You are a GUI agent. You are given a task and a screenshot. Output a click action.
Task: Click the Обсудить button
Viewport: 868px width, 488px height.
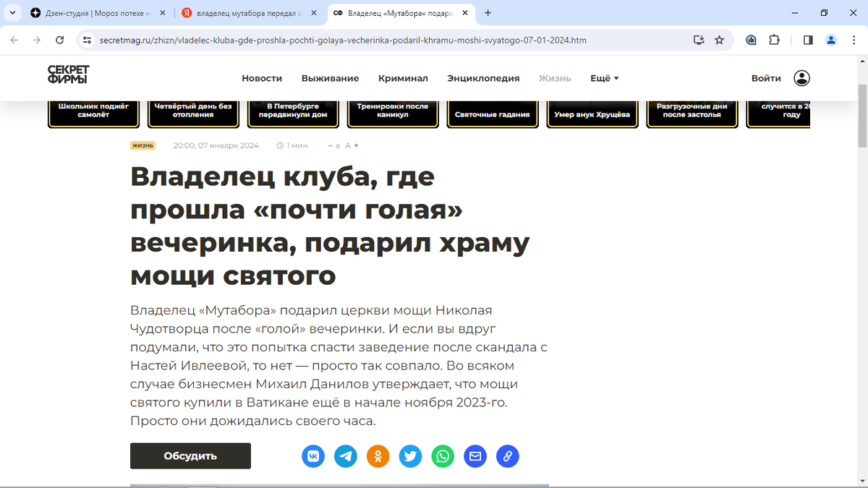190,456
